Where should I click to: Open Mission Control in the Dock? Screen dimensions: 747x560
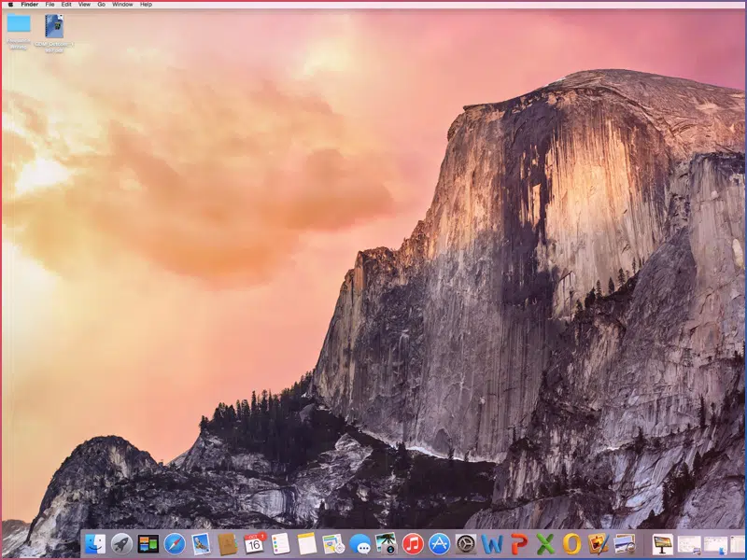[148, 544]
